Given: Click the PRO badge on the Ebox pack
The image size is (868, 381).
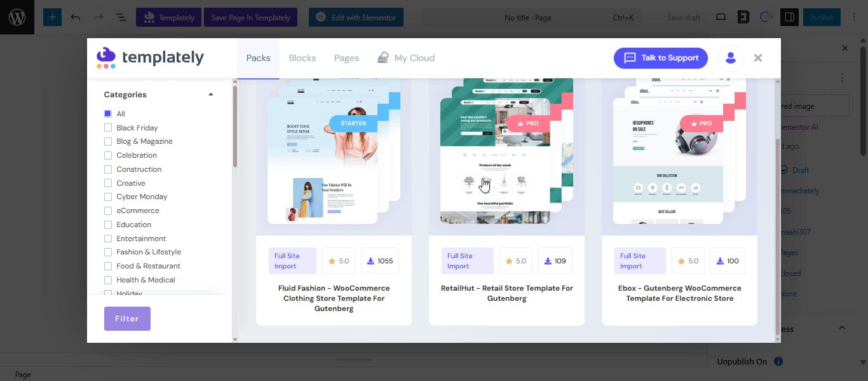Looking at the screenshot, I should point(702,123).
